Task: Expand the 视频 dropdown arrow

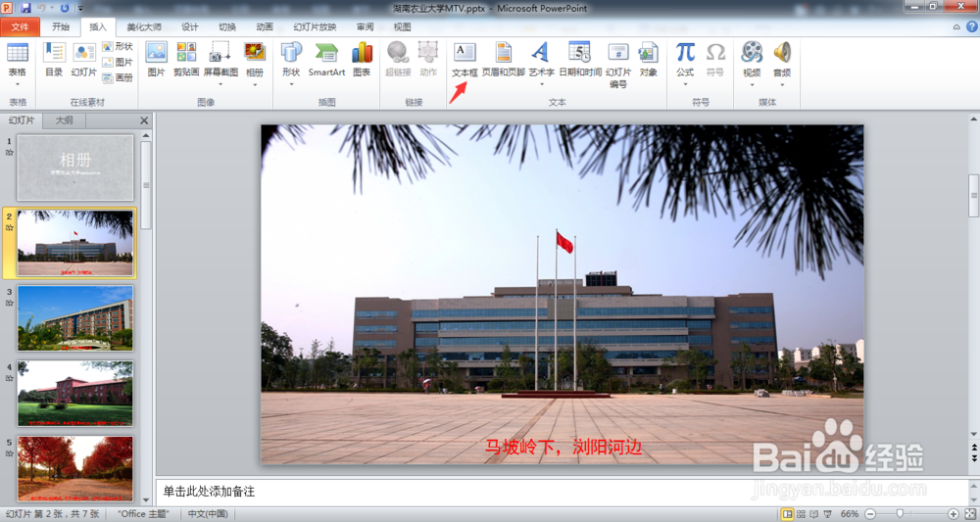Action: point(752,84)
